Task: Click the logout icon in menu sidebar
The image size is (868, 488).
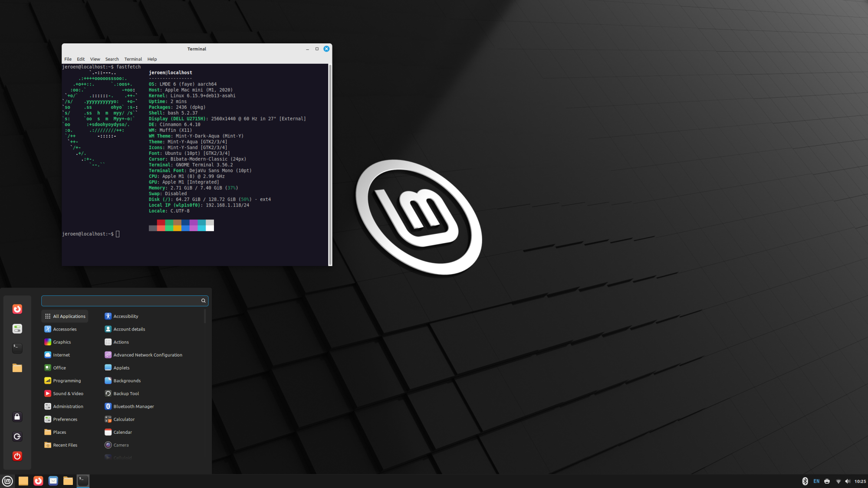Action: [17, 436]
